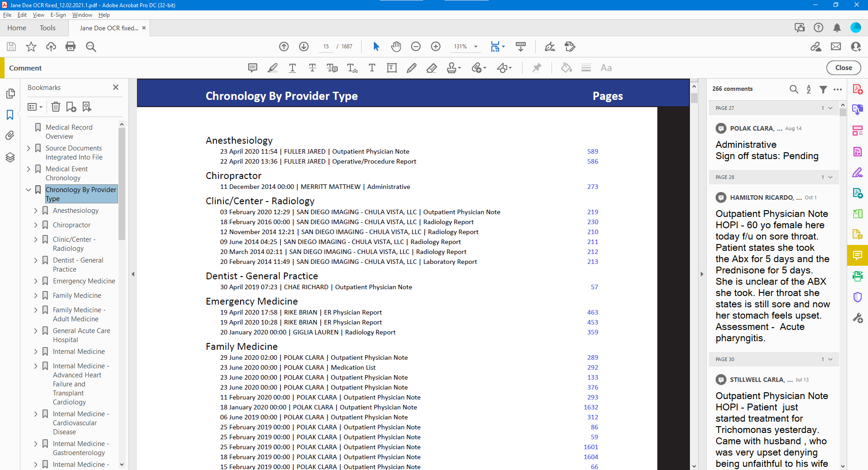Click the pencil drawing tool
This screenshot has height=470, width=868.
411,68
